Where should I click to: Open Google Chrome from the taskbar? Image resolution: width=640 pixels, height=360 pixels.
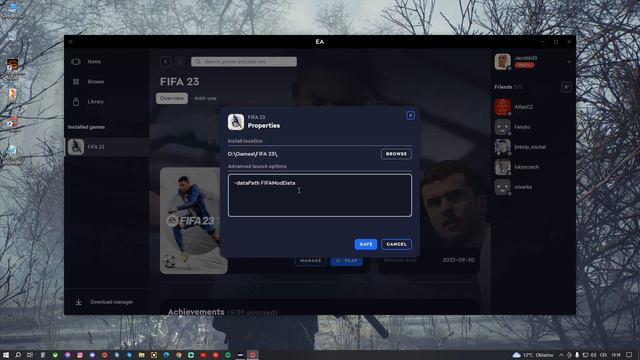(x=178, y=355)
